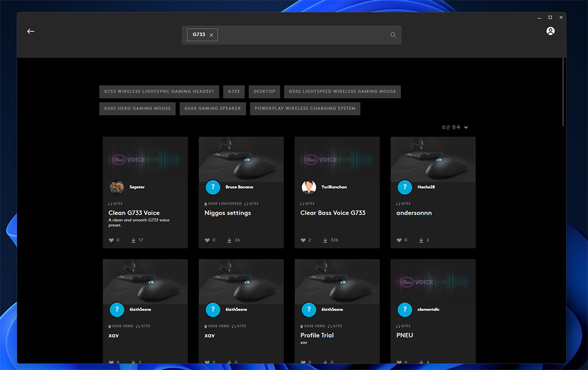Click the search magnifier icon
This screenshot has width=588, height=370.
(x=393, y=35)
